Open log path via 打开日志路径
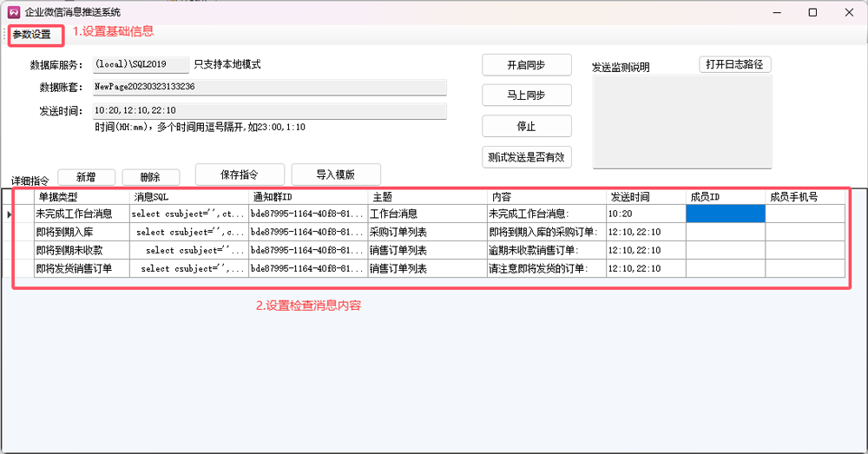This screenshot has height=454, width=868. click(x=734, y=64)
